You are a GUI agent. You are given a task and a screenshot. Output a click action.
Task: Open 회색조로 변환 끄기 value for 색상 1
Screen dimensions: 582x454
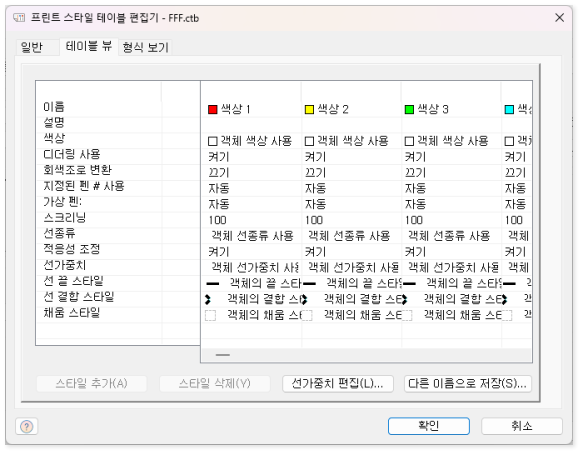point(219,173)
